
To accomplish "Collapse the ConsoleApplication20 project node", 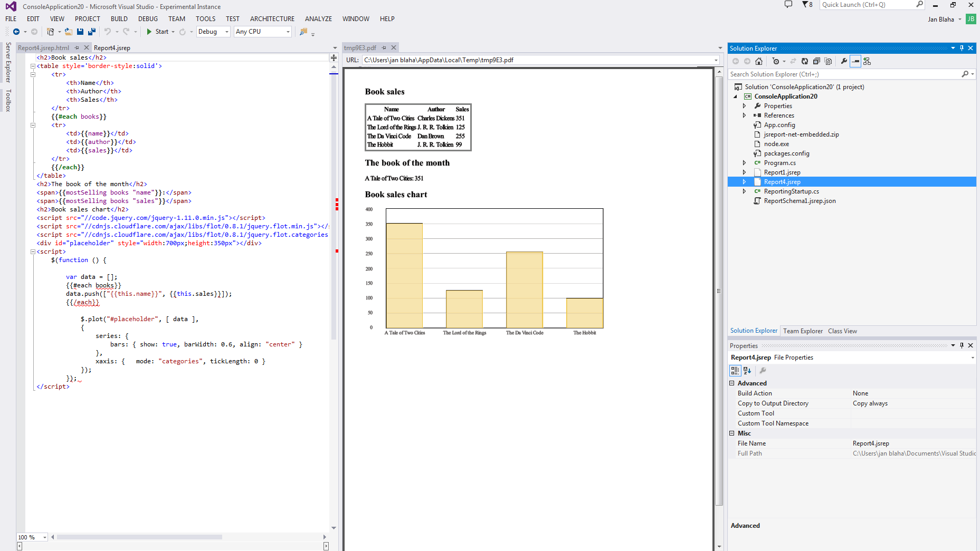I will pos(735,96).
